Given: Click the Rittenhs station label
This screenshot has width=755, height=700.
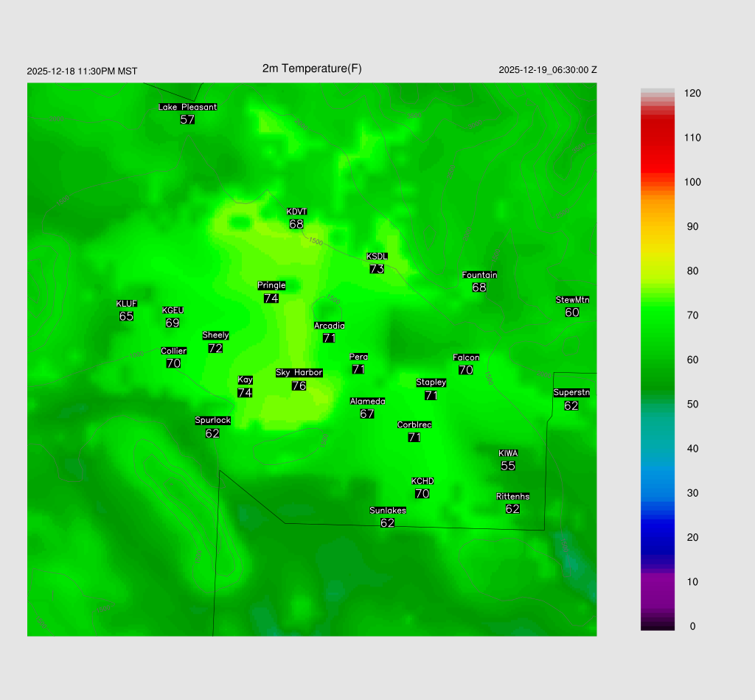Looking at the screenshot, I should [513, 497].
